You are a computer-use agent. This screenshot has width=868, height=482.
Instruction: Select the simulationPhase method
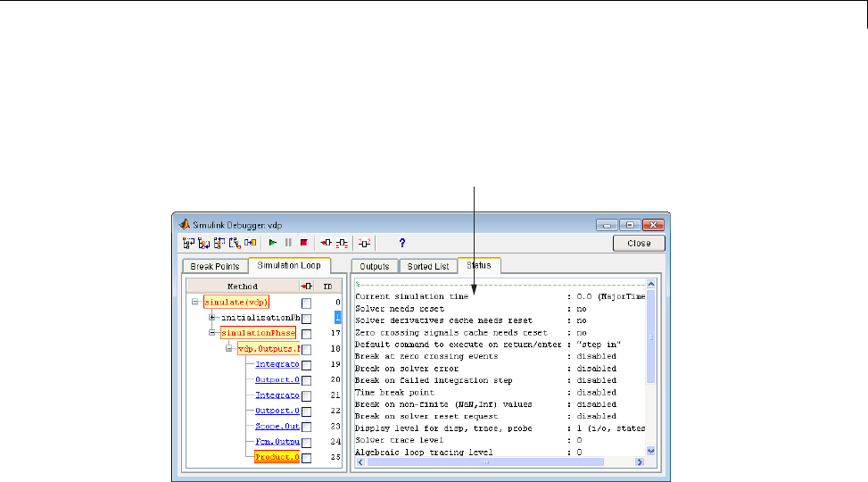coord(258,333)
